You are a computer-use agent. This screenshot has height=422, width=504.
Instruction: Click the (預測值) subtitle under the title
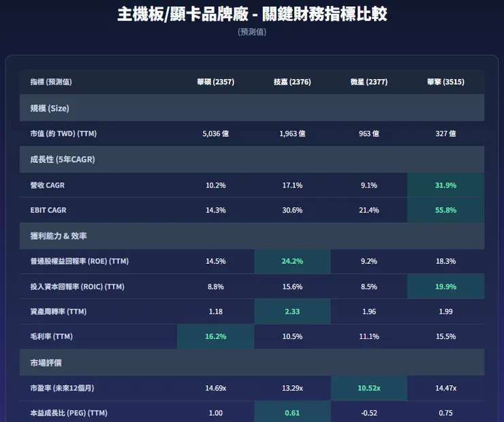point(252,32)
